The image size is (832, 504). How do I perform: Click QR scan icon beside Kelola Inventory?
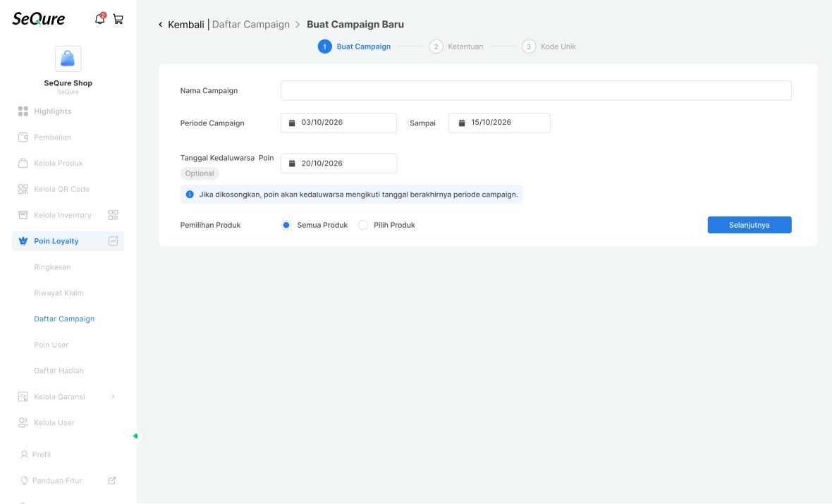tap(113, 215)
